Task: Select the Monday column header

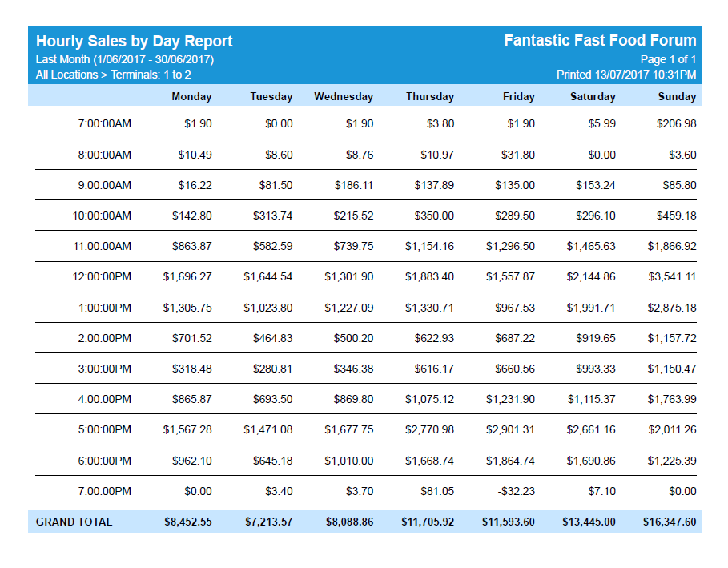Action: tap(191, 97)
